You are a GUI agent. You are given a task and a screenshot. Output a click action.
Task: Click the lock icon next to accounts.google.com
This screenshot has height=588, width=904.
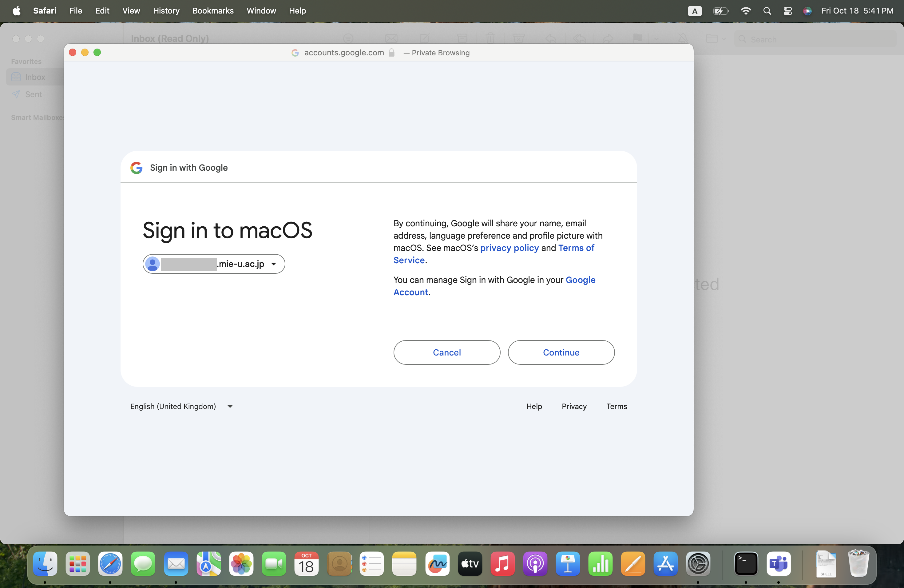pyautogui.click(x=392, y=52)
